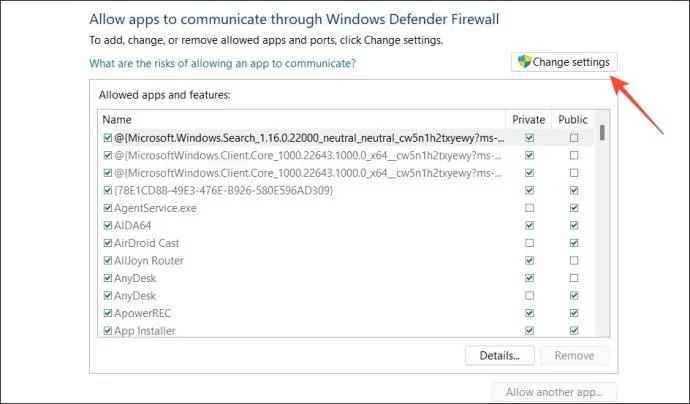Toggle the AgentService.exe name checkbox

(107, 208)
